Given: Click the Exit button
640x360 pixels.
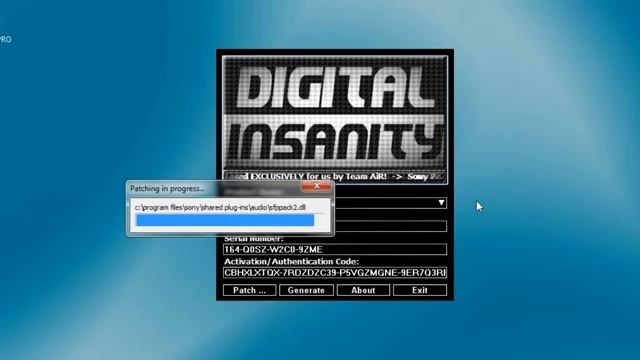Looking at the screenshot, I should [x=420, y=290].
